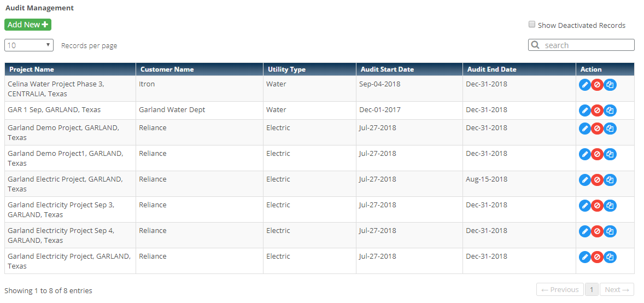This screenshot has width=644, height=303.
Task: Go to the Next page
Action: pyautogui.click(x=617, y=290)
